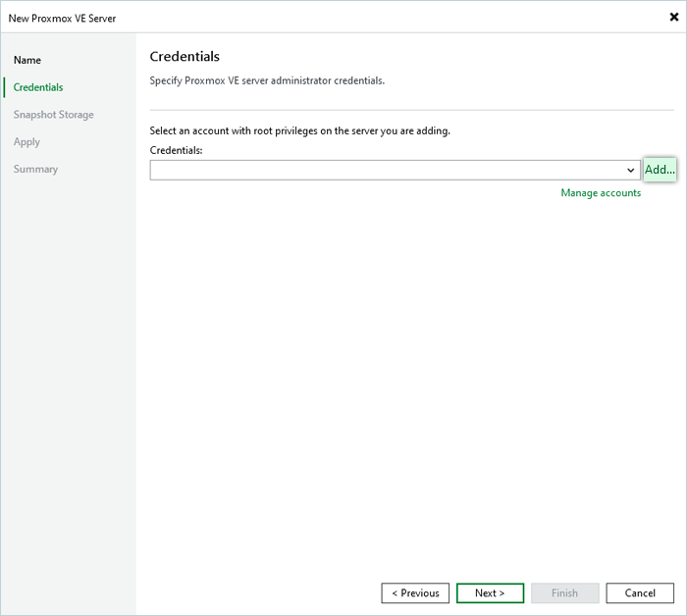
Task: Proceed by clicking Next
Action: pos(490,593)
